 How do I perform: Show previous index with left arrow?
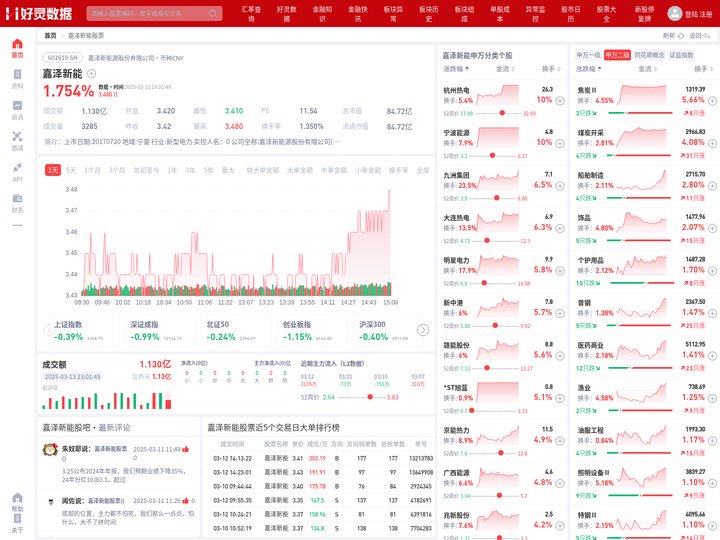tap(49, 330)
